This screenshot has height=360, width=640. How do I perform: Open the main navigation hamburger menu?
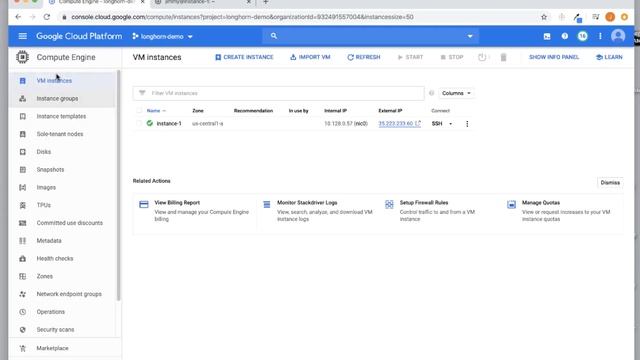point(22,36)
